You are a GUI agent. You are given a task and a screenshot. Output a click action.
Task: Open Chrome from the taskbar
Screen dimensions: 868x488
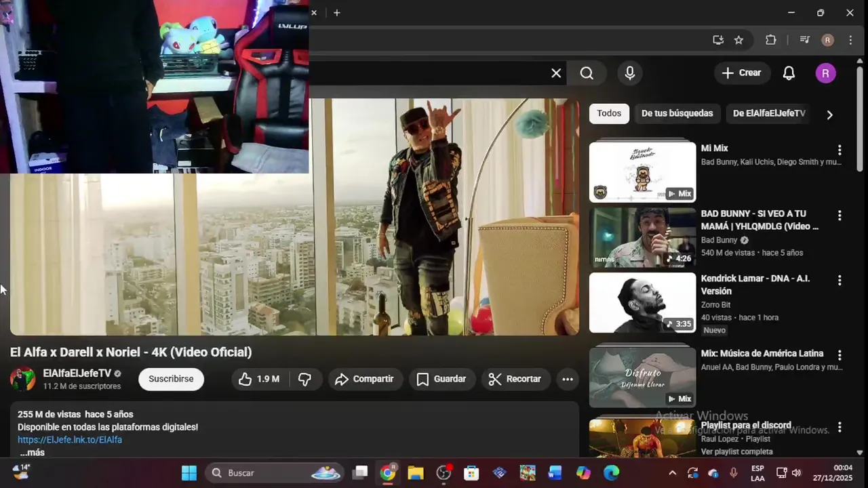click(x=387, y=472)
